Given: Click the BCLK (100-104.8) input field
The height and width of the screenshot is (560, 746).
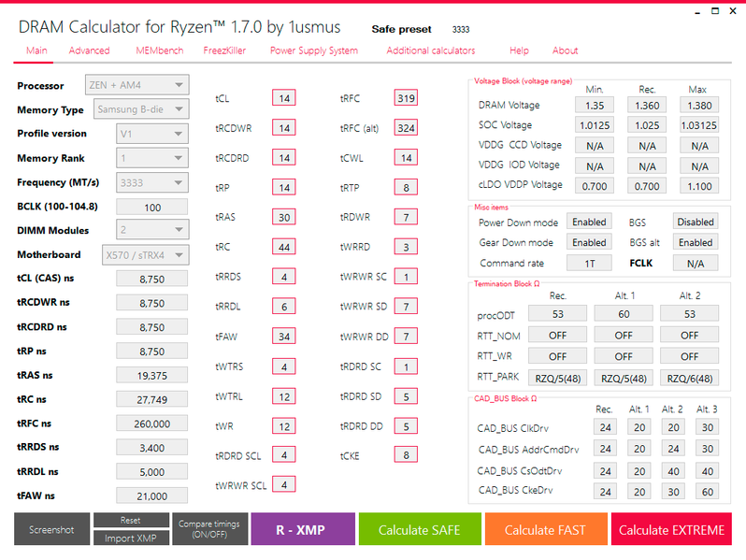Looking at the screenshot, I should click(x=152, y=207).
